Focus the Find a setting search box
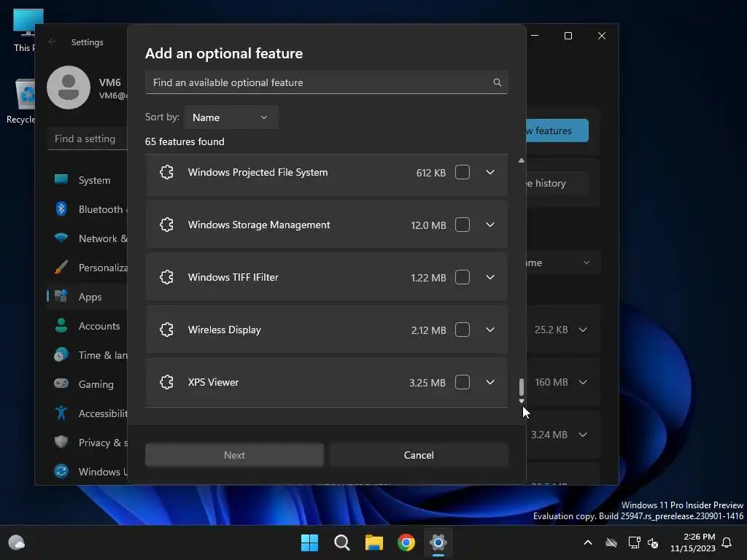Viewport: 747px width, 560px height. pos(88,139)
